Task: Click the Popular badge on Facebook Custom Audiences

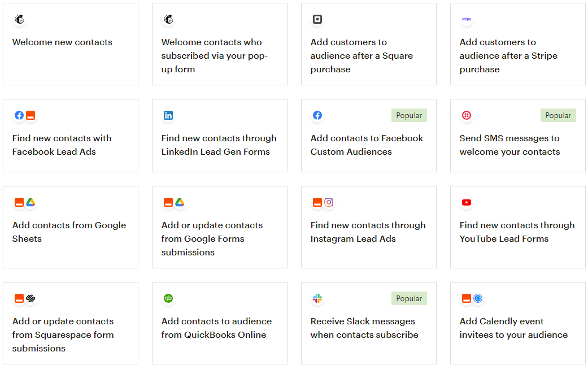Action: pos(409,115)
